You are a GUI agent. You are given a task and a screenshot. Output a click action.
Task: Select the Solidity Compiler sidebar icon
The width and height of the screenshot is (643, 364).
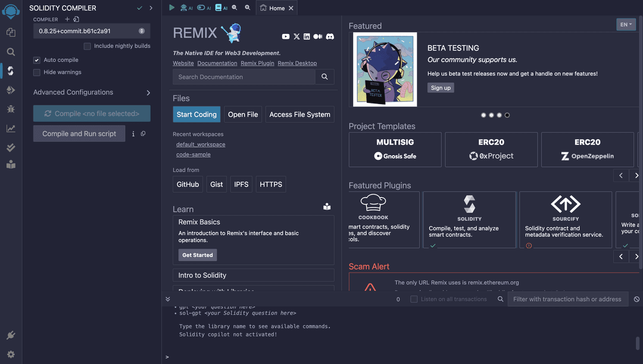pos(11,71)
